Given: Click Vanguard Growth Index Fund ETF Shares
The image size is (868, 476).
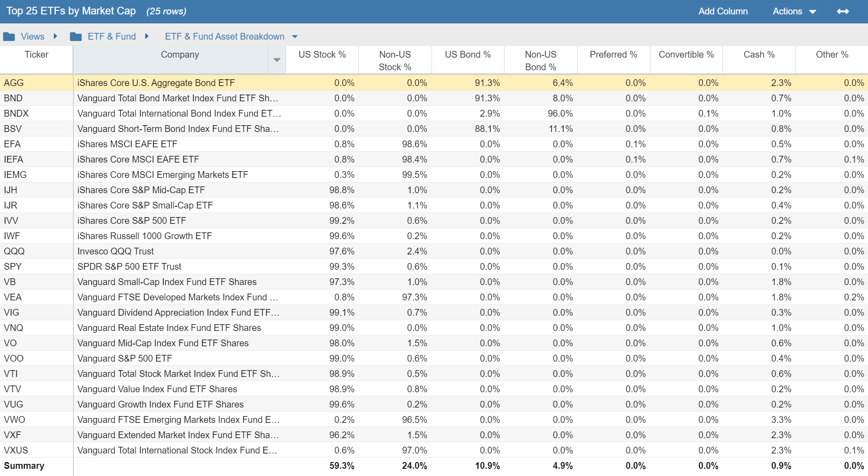Looking at the screenshot, I should pyautogui.click(x=160, y=404).
